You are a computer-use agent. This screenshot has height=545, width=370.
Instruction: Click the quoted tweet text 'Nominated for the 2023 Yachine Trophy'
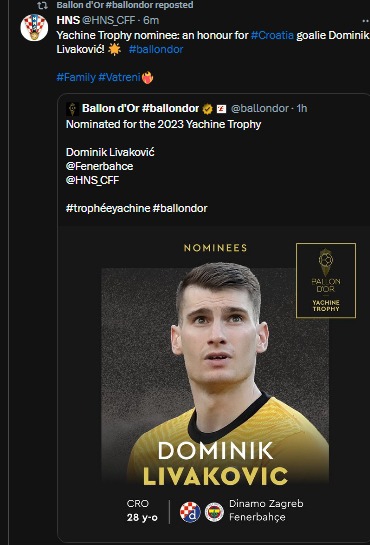pyautogui.click(x=163, y=124)
